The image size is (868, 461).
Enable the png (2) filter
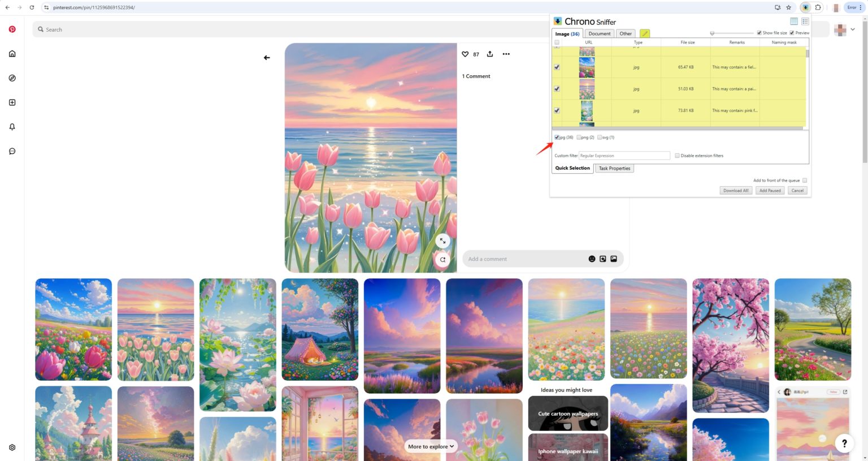click(579, 137)
